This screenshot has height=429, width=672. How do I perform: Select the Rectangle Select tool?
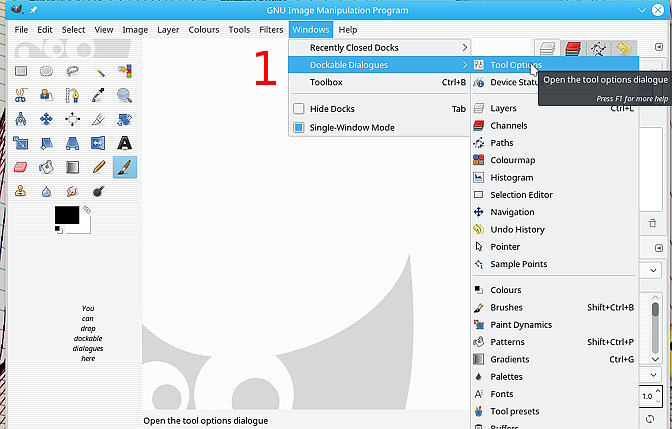click(21, 71)
